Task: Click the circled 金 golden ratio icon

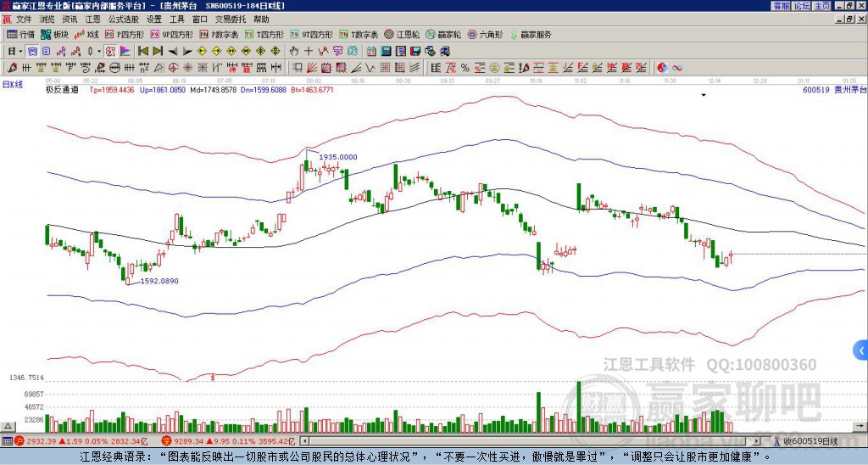Action: point(494,68)
